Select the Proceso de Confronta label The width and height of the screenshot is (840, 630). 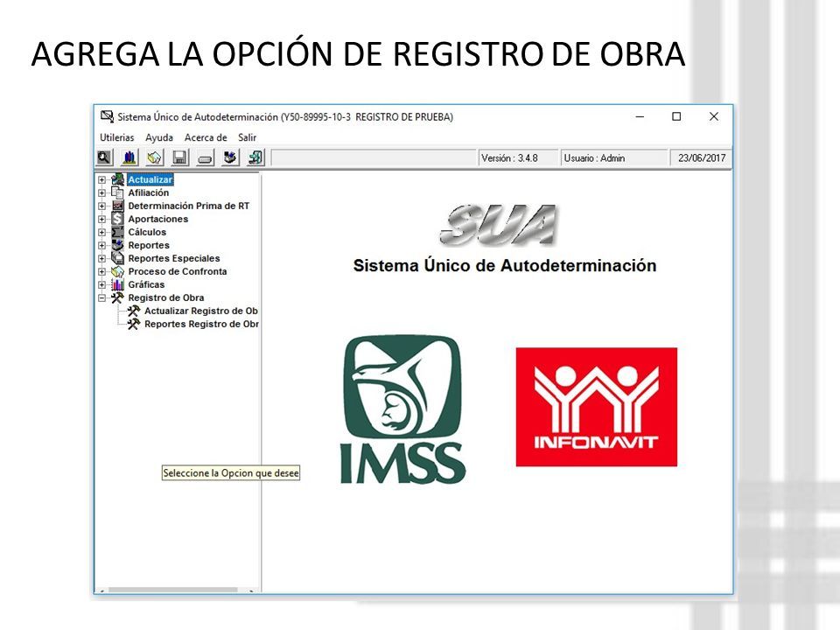pos(178,271)
